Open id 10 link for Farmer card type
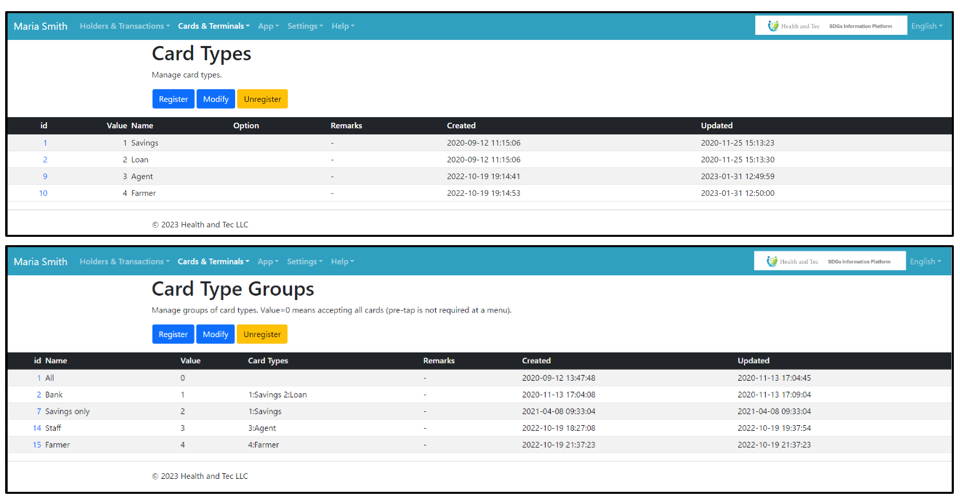This screenshot has height=500, width=960. (x=43, y=193)
